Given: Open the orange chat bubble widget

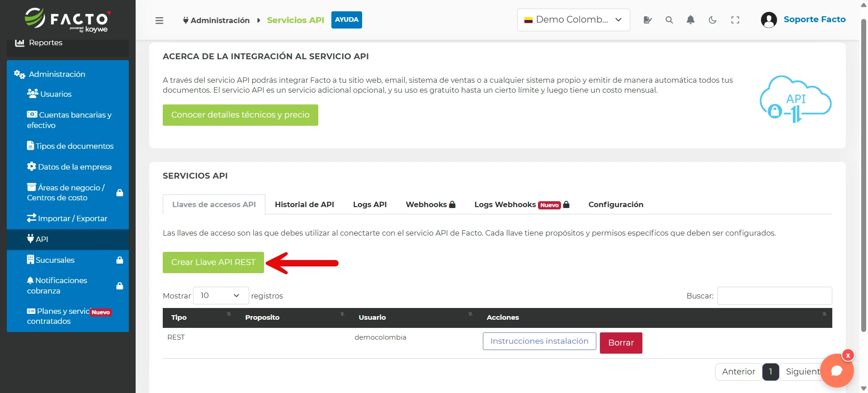Looking at the screenshot, I should coord(837,371).
